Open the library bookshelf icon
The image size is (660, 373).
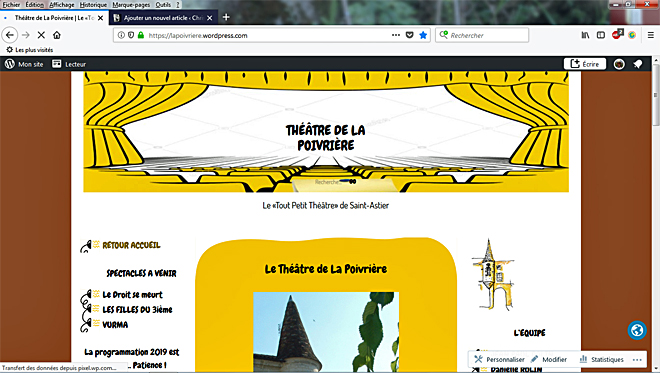[x=585, y=35]
